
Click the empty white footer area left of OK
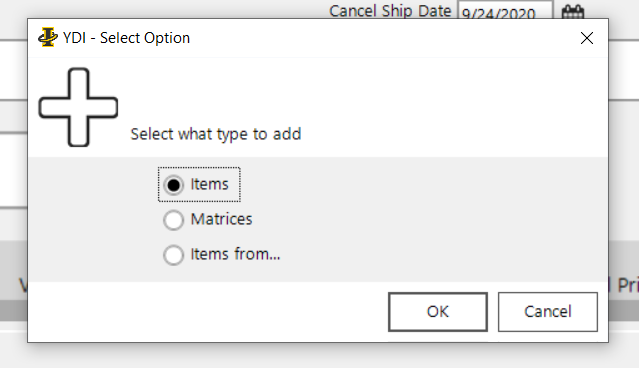click(208, 312)
